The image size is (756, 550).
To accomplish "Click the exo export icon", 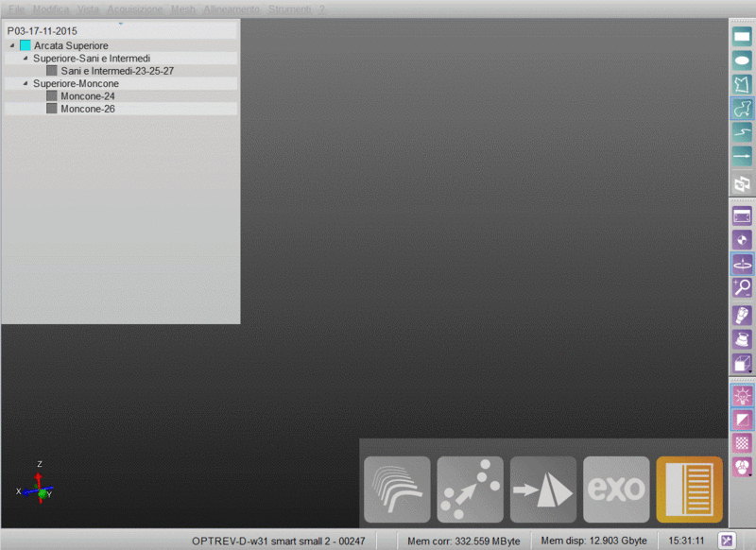I will 616,489.
